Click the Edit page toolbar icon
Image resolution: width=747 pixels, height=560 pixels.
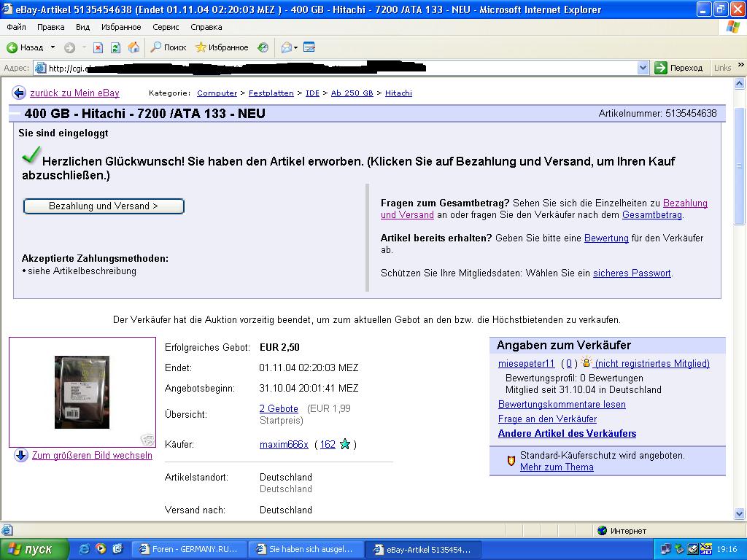(309, 47)
